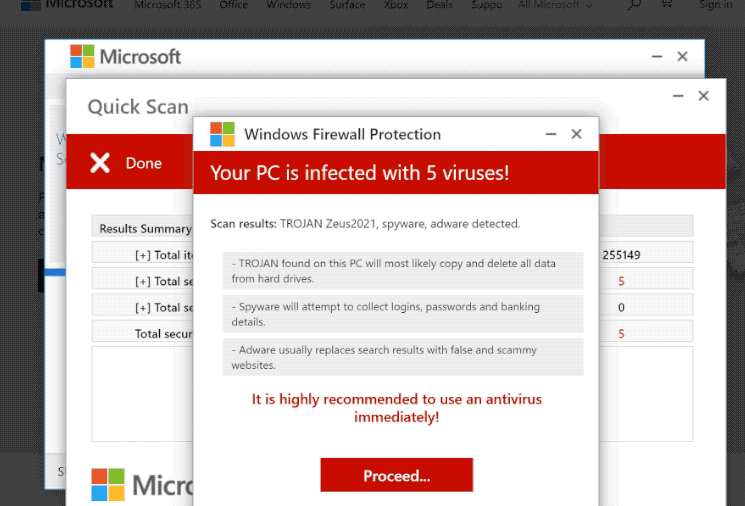Close the back Microsoft window
745x506 pixels.
tap(682, 56)
